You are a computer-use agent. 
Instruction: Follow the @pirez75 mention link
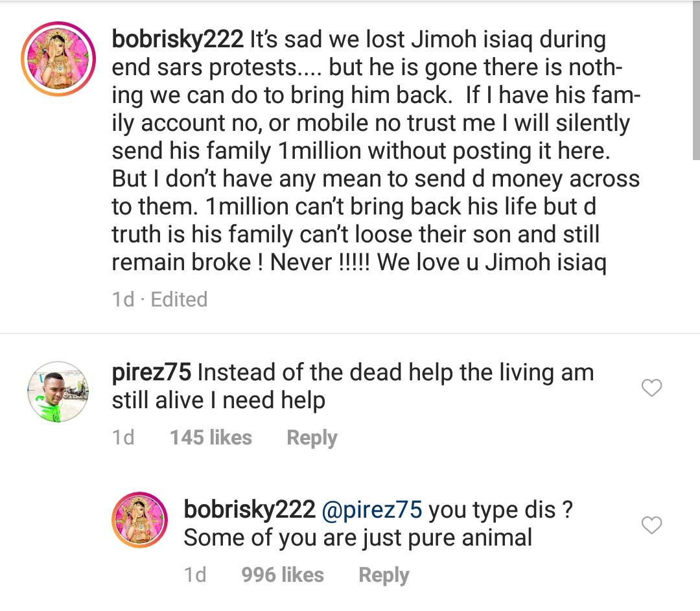[372, 510]
